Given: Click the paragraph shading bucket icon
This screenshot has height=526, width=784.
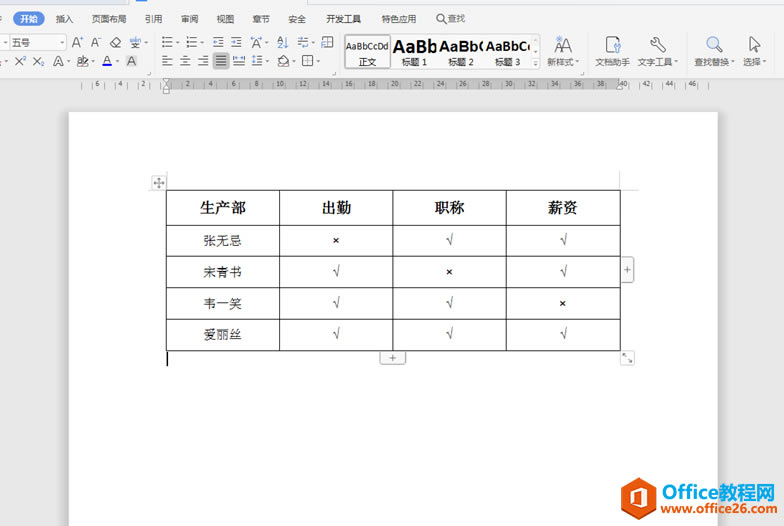Looking at the screenshot, I should (283, 61).
